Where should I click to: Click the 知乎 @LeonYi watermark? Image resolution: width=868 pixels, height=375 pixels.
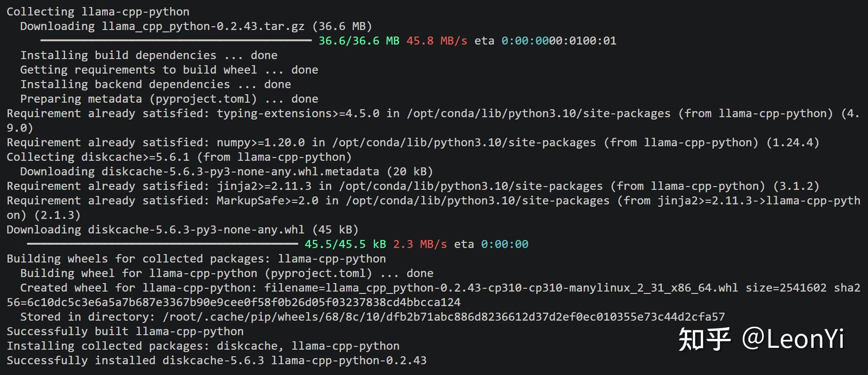point(761,339)
